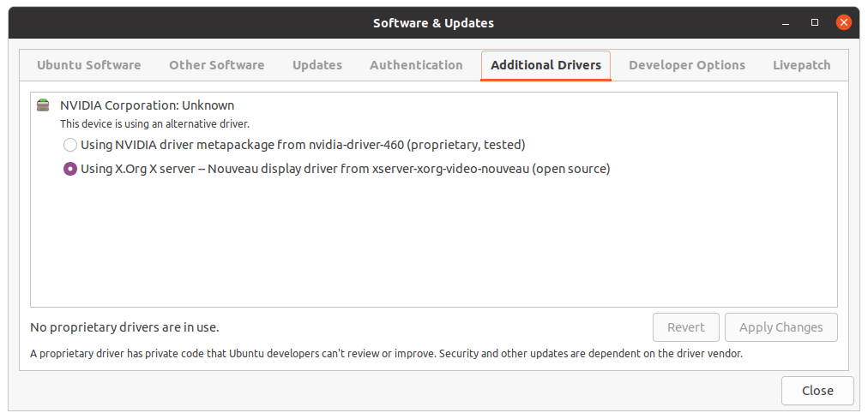Click the 'Software & Updates' window title
The width and height of the screenshot is (868, 419).
pyautogui.click(x=433, y=23)
